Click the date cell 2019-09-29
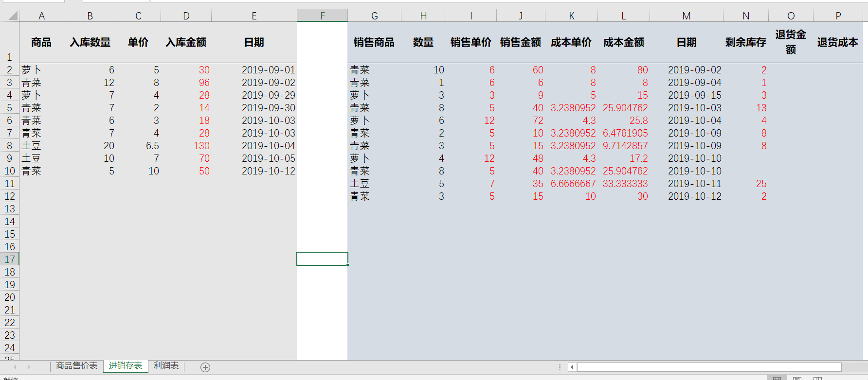 [x=254, y=95]
